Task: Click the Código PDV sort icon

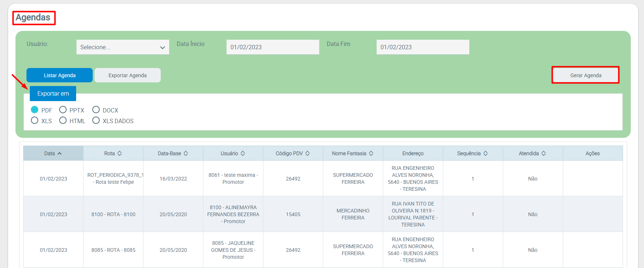Action: tap(307, 153)
